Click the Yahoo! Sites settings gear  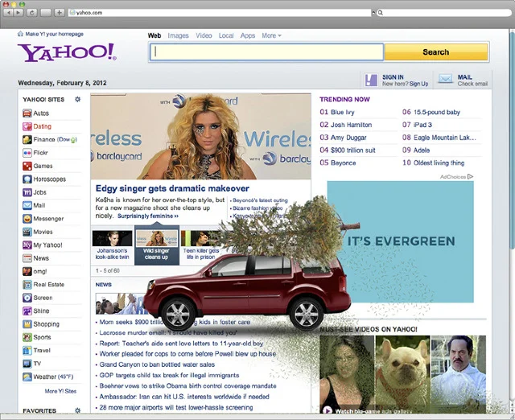tap(78, 99)
